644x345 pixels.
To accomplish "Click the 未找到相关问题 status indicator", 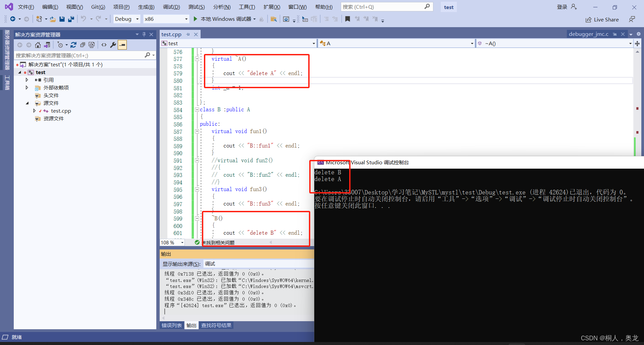I will click(215, 242).
